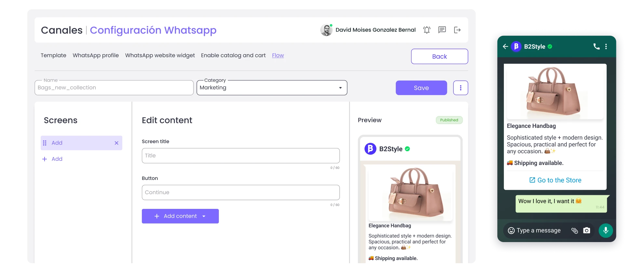Select the Enable catalog and cart tab
Image resolution: width=644 pixels, height=272 pixels.
coord(233,55)
